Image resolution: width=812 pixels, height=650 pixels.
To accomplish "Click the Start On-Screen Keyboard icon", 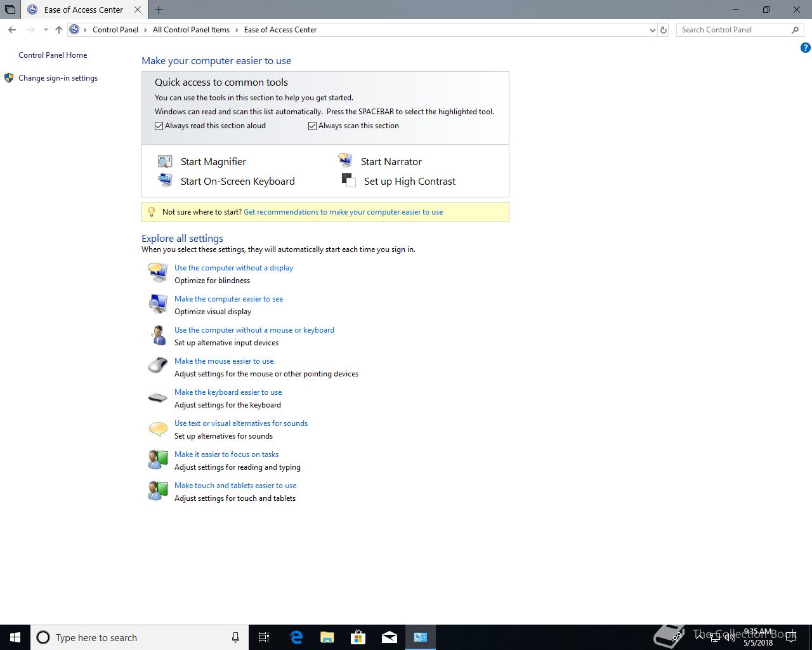I will click(165, 180).
